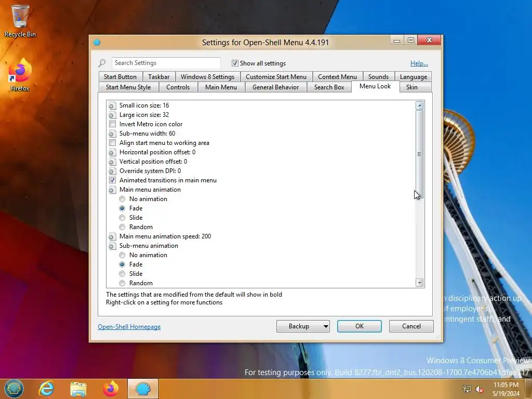
Task: Click the gear icon beside Horizontal position offset
Action: tap(112, 152)
